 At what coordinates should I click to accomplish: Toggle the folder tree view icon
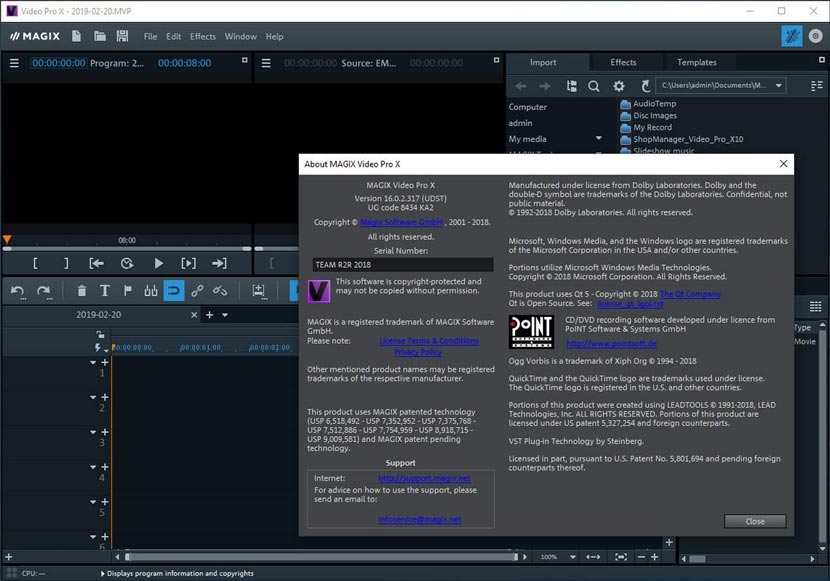pos(570,85)
